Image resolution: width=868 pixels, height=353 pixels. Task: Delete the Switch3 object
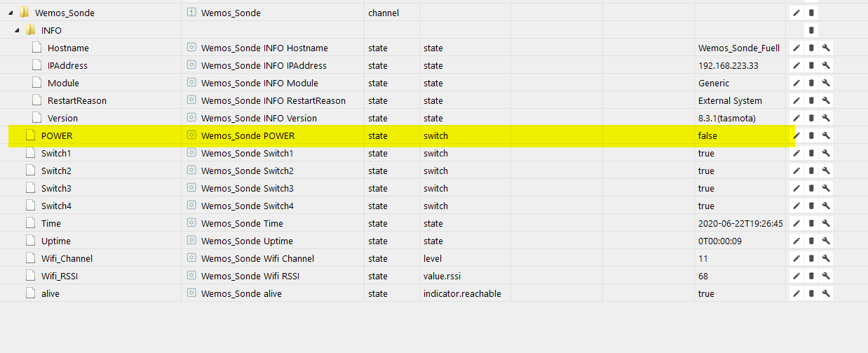811,188
